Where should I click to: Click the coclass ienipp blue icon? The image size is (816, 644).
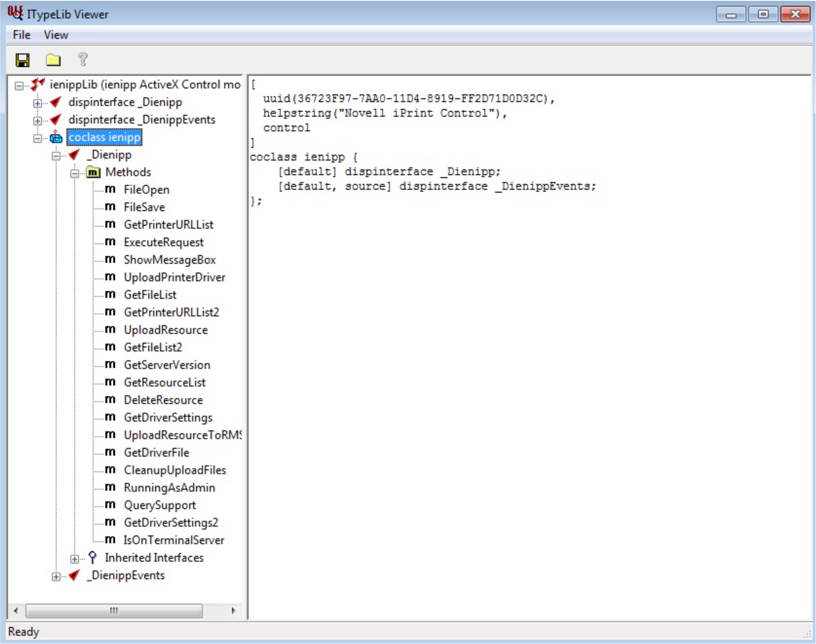[56, 138]
